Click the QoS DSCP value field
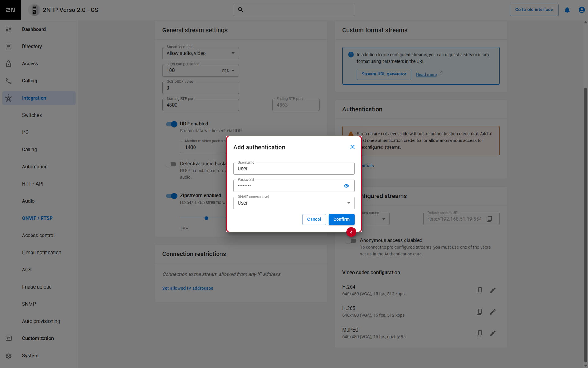This screenshot has height=368, width=588. (x=201, y=88)
